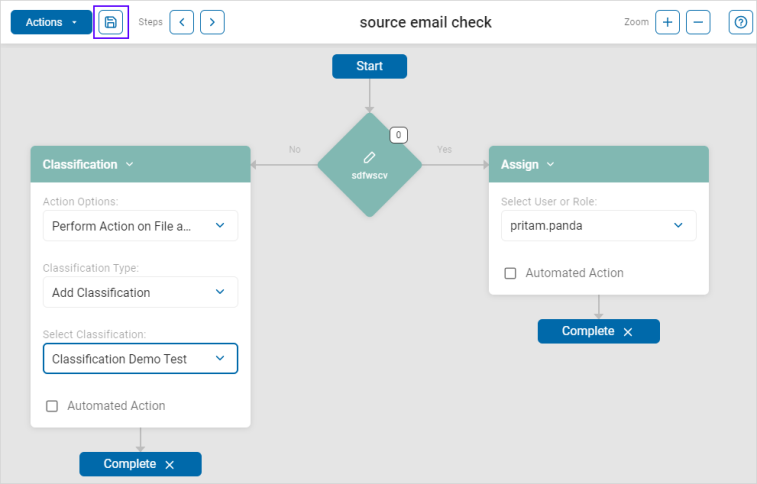Open the help question mark icon
The image size is (757, 484).
(740, 22)
